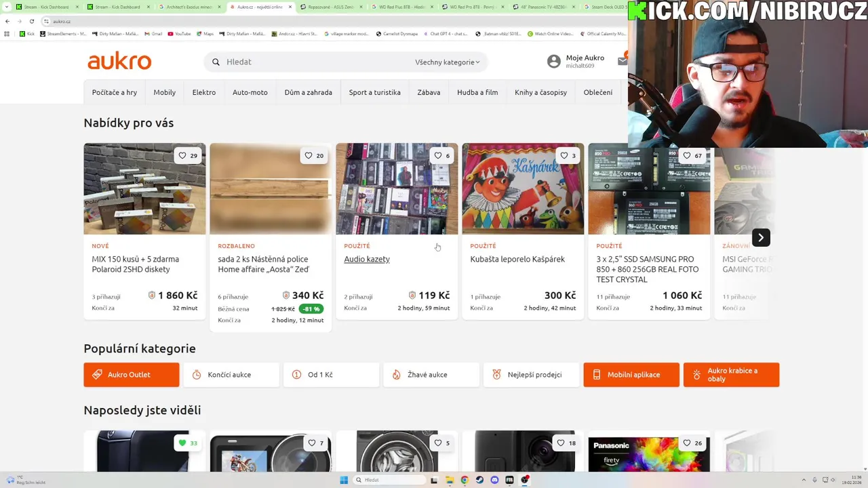This screenshot has height=488, width=868.
Task: Favorite the SSD Samsung offer (heart 67)
Action: (x=692, y=155)
